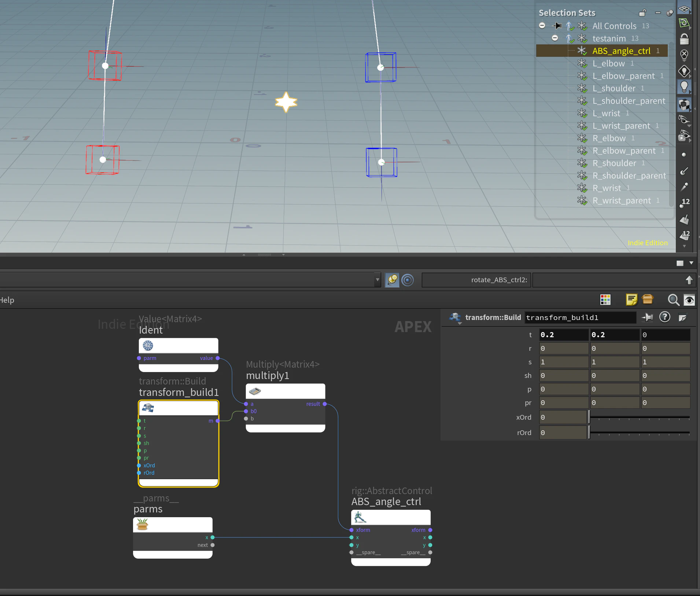Screen dimensions: 700x596
Task: Click the diamond headlight icon in viewport toolbar
Action: click(x=684, y=71)
